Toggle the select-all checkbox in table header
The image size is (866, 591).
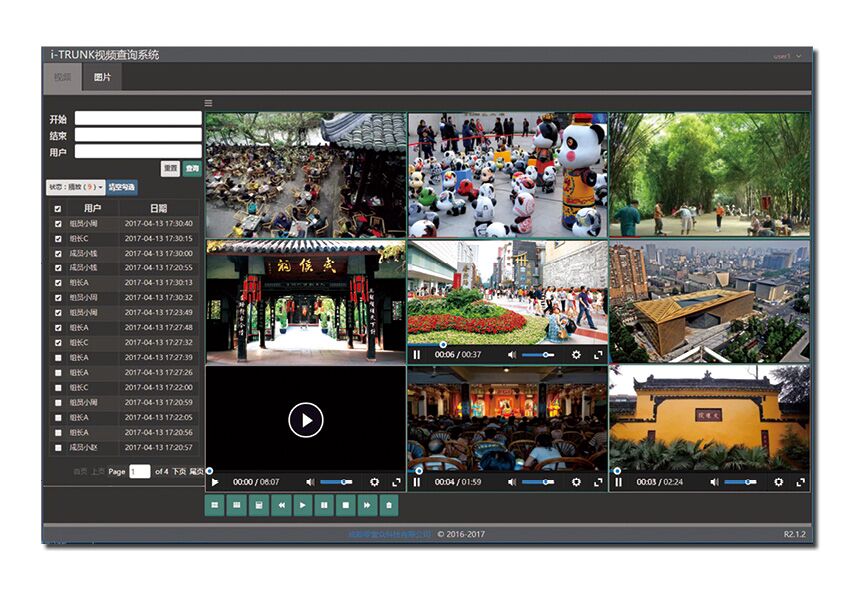coord(58,209)
